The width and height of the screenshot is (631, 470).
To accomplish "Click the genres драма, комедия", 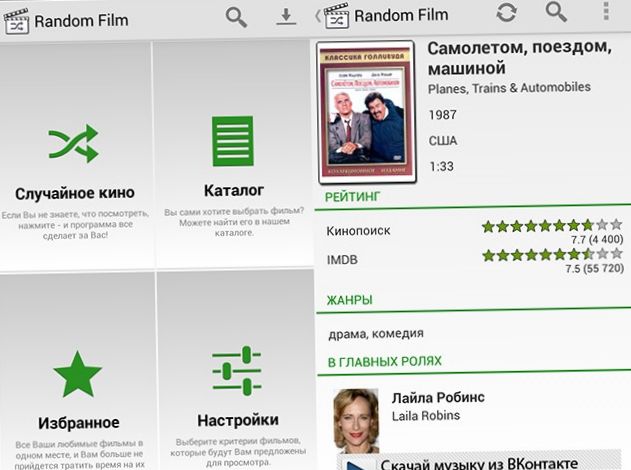I will pyautogui.click(x=376, y=334).
